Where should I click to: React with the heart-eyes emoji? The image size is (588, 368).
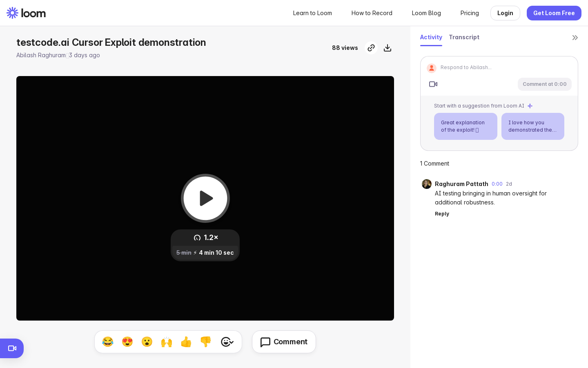(x=127, y=342)
